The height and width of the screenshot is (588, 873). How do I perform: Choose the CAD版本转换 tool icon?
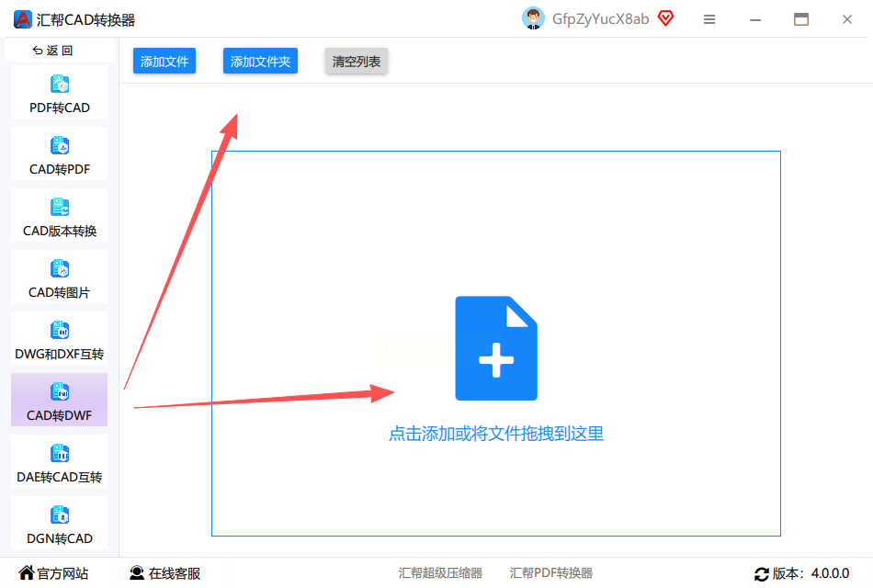tap(60, 207)
